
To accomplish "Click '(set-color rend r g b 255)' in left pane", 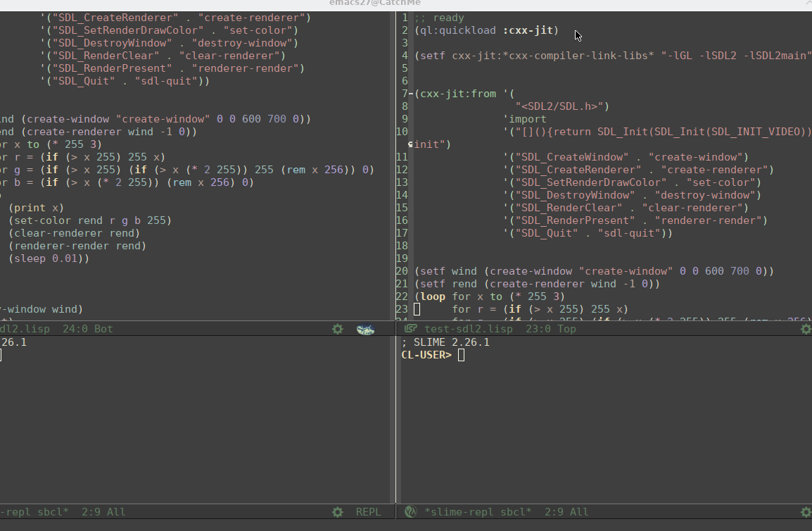I will [89, 220].
